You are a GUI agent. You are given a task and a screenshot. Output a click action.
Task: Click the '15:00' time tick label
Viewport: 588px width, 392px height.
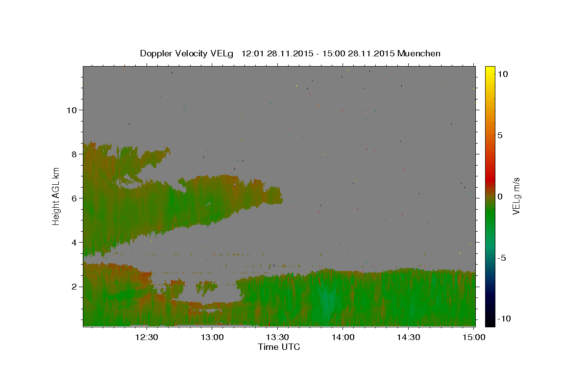pyautogui.click(x=474, y=337)
